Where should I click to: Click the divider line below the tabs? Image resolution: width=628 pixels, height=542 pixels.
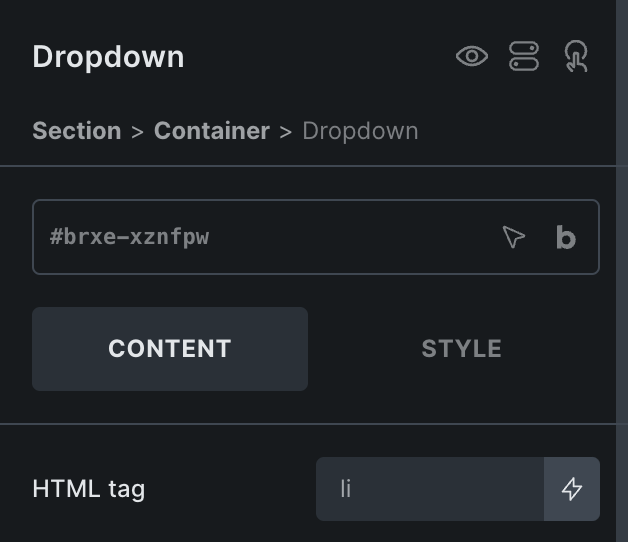coord(308,424)
